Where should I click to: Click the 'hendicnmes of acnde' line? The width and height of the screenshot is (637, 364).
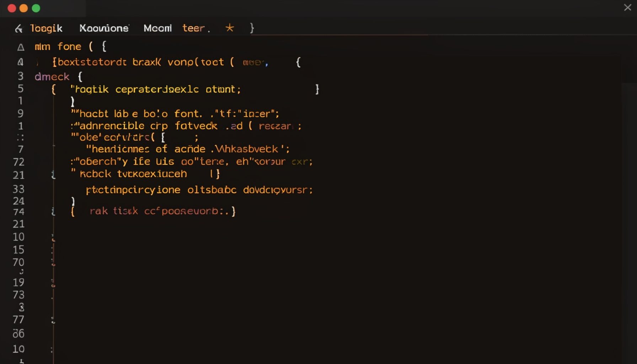point(146,149)
